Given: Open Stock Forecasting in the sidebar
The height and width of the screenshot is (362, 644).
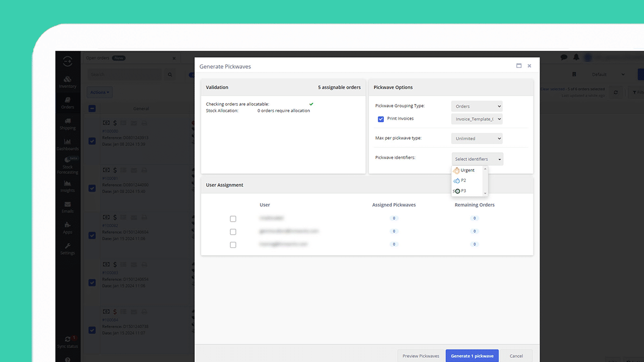Looking at the screenshot, I should coord(67,165).
